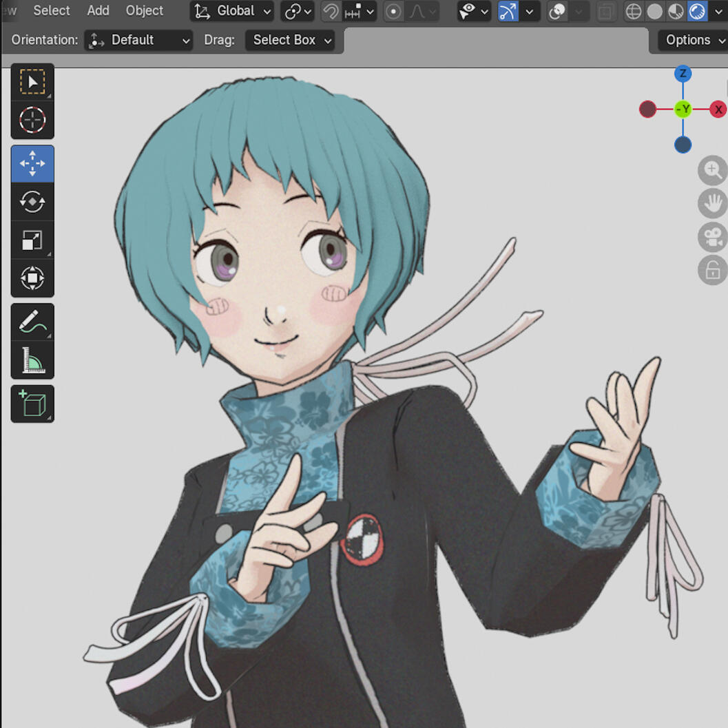
Task: Activate the Transform tool
Action: [32, 278]
